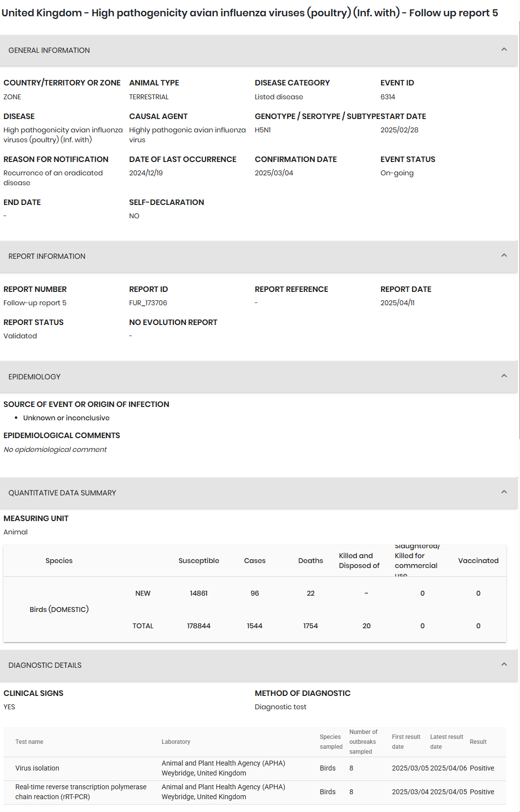Collapse the General Information section chevron

tap(504, 49)
